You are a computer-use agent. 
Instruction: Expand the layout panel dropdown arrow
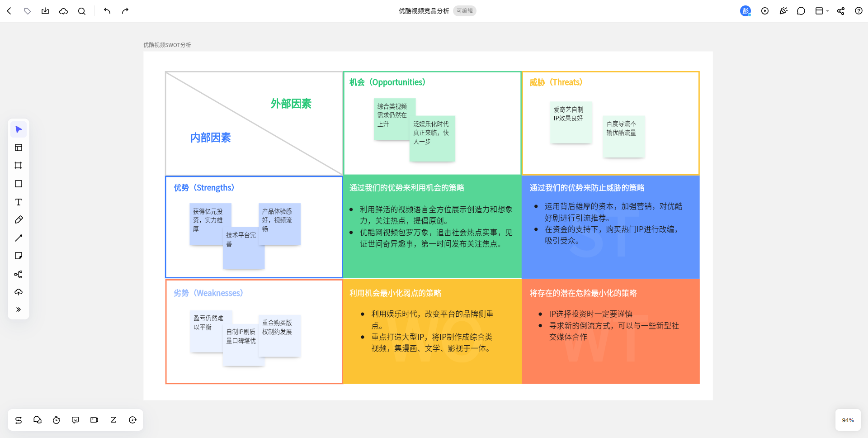828,11
